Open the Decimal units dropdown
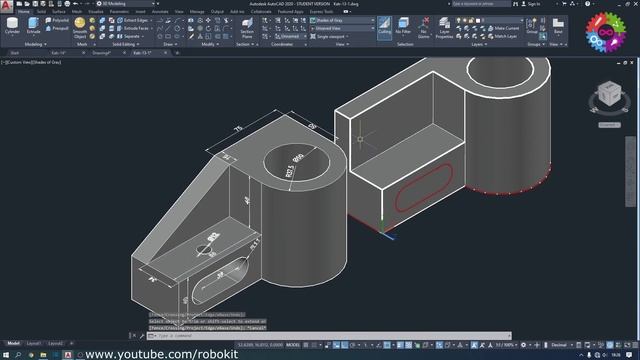Screen dimensions: 640x360 (561, 345)
